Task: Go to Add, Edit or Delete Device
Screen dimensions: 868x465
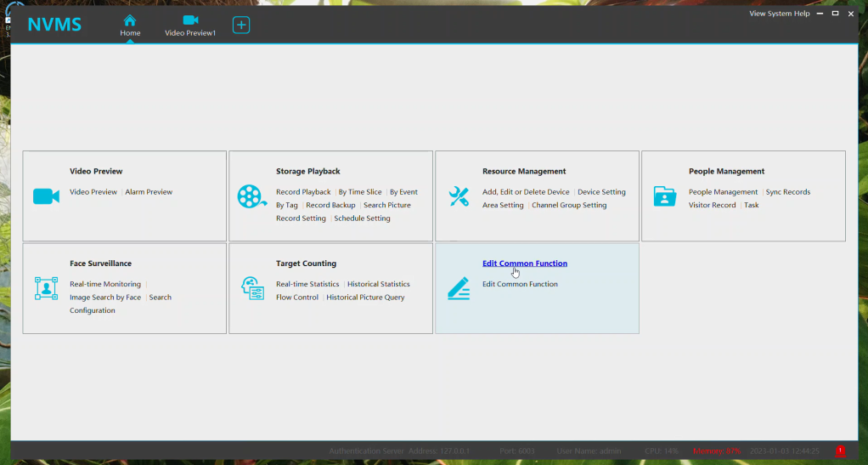Action: [x=526, y=192]
